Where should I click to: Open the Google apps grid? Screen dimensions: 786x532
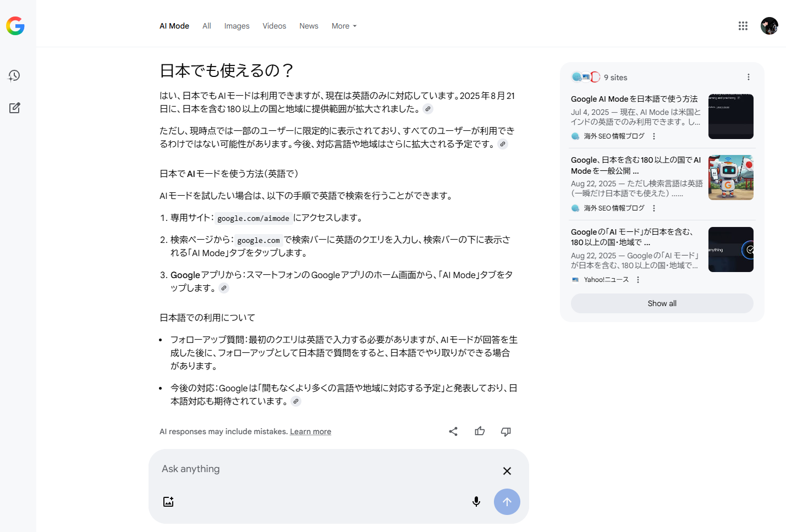pos(743,26)
